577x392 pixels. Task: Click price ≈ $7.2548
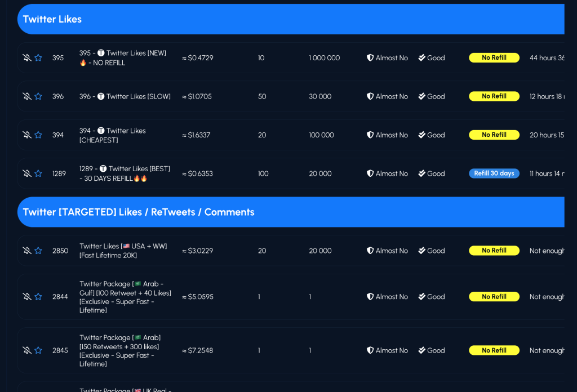click(198, 350)
